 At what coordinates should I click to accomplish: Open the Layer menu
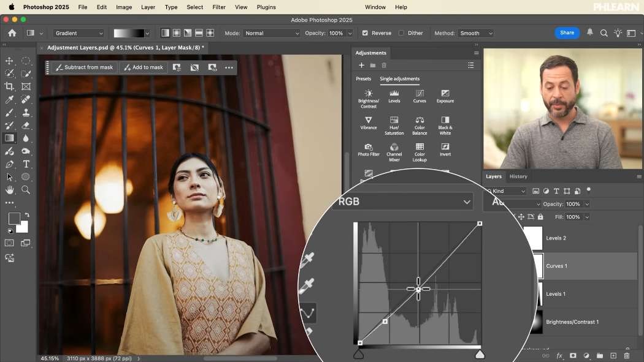coord(148,7)
